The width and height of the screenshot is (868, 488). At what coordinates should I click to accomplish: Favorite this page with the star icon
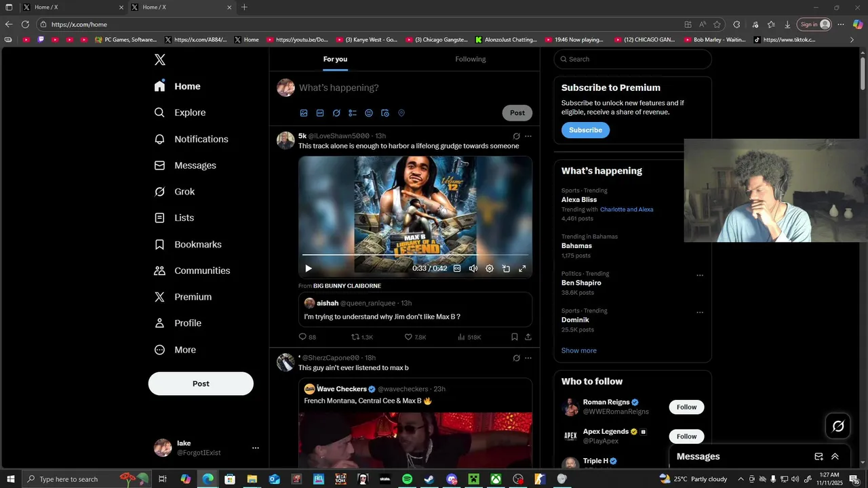tap(717, 24)
